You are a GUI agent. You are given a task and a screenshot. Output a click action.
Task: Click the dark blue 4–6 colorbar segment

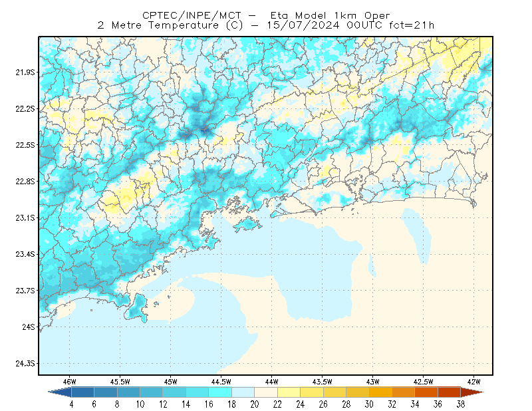(82, 392)
